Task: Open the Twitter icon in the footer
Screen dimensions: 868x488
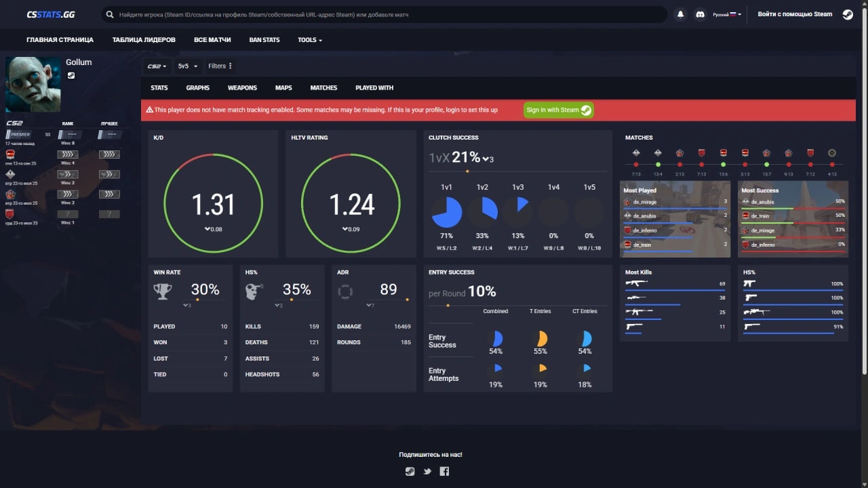Action: click(x=427, y=472)
